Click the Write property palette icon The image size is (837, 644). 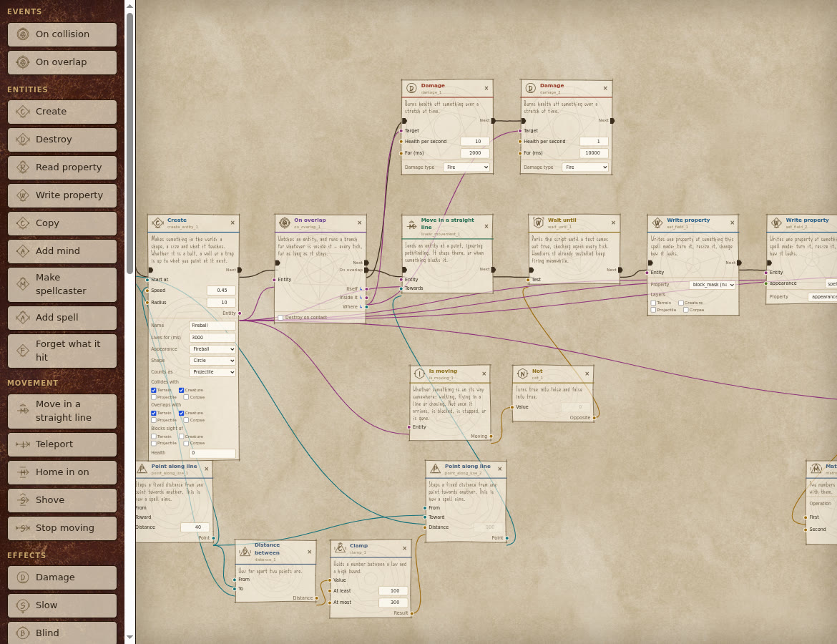tap(23, 195)
